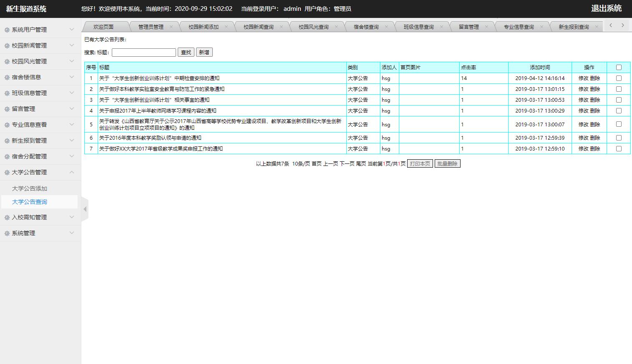This screenshot has width=632, height=364.
Task: Check the checkbox on row 1
Action: 619,78
